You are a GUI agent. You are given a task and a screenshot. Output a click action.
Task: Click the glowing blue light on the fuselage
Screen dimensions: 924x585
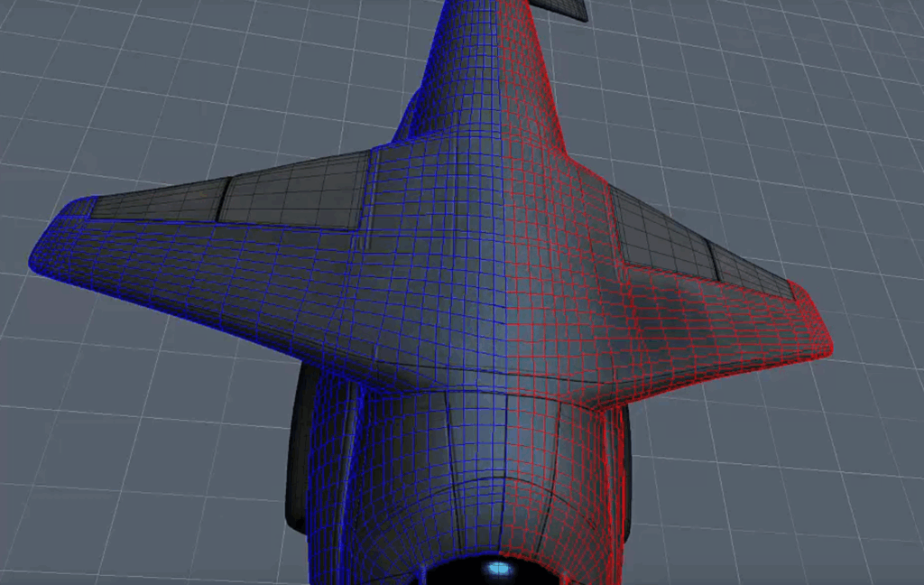pos(496,569)
